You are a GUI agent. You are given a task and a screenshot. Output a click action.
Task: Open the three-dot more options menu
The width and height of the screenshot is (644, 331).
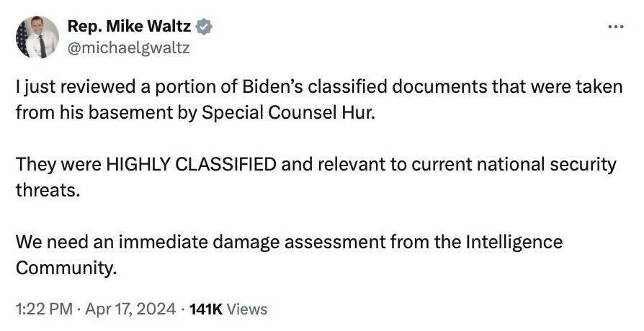[615, 27]
